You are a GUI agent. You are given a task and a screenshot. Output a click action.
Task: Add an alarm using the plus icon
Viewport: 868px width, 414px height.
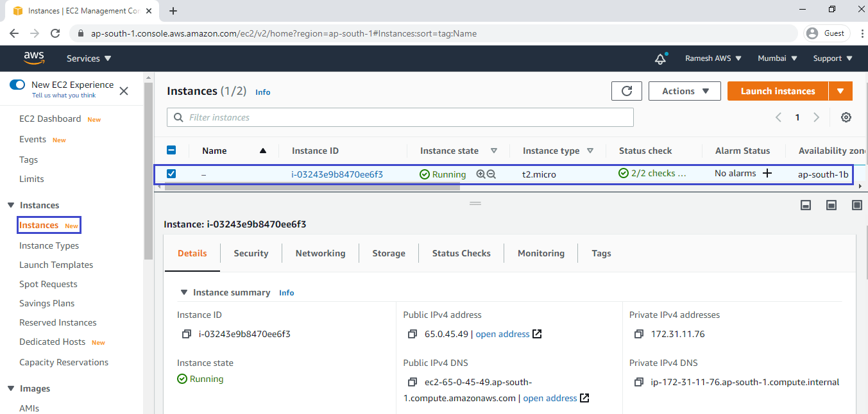point(767,173)
